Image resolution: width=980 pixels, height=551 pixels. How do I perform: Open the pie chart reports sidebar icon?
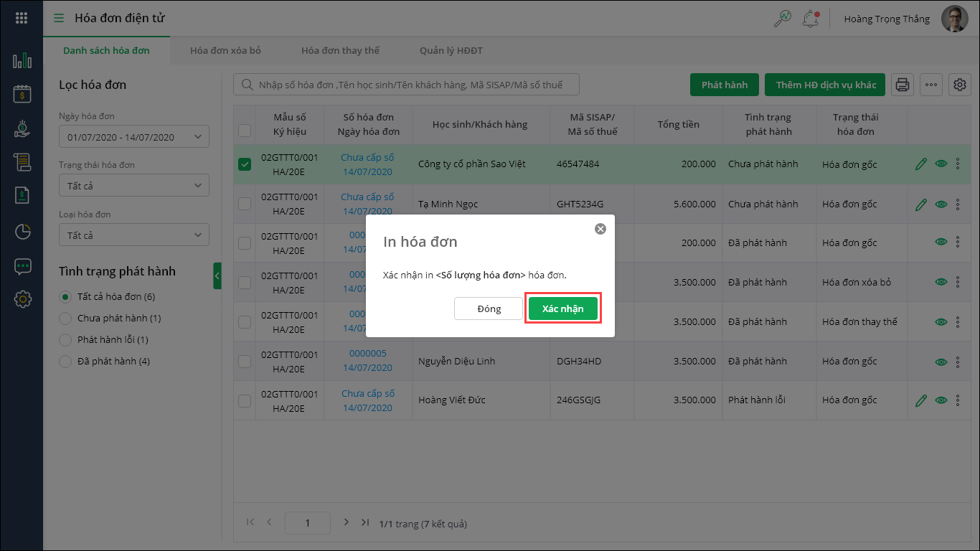click(x=22, y=231)
